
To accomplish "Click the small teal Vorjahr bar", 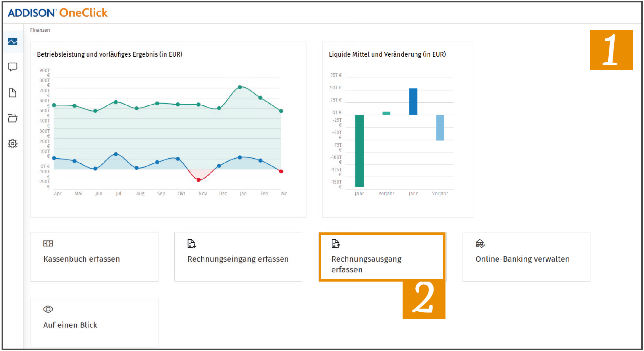I will pyautogui.click(x=386, y=113).
